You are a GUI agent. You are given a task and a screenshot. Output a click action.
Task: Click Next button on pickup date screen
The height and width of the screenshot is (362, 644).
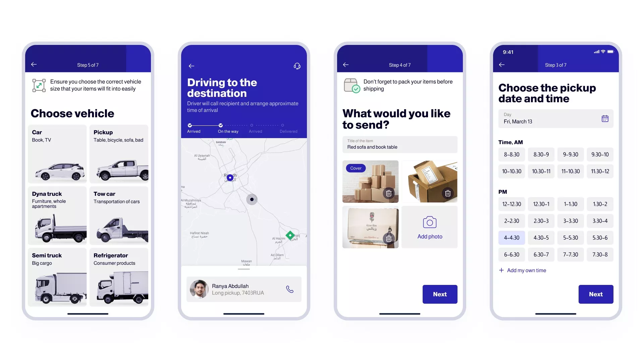596,294
